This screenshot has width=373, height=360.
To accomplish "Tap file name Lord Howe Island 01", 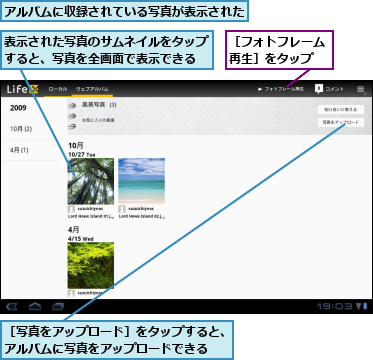I will coord(91,216).
